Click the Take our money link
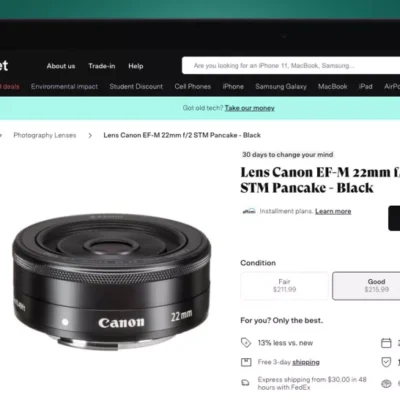This screenshot has width=400, height=400. 250,108
